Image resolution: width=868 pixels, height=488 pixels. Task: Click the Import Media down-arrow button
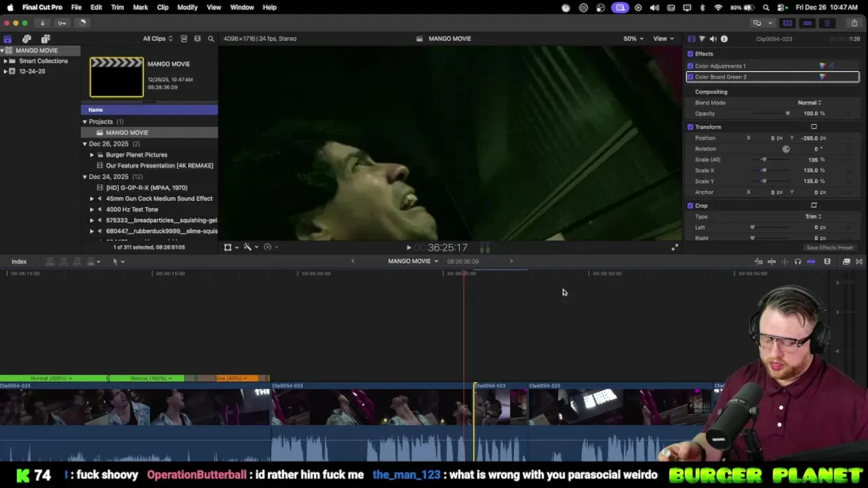(42, 22)
